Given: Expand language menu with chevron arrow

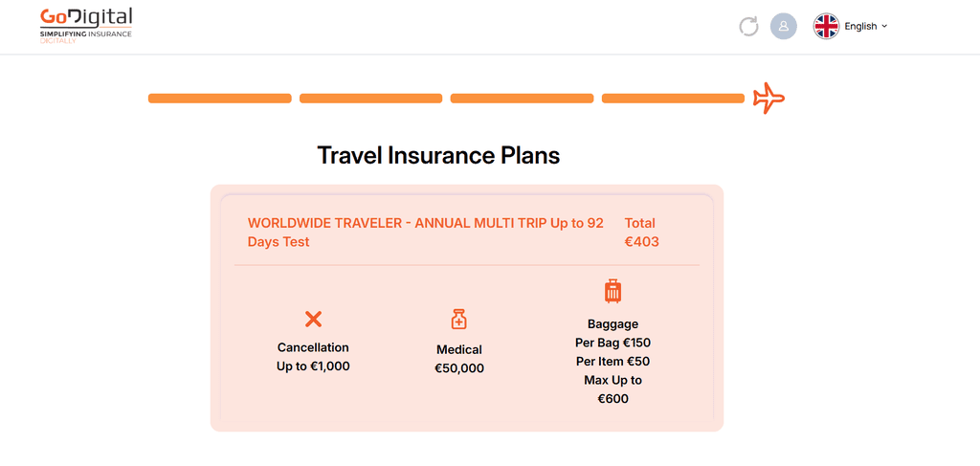Looking at the screenshot, I should pos(884,26).
